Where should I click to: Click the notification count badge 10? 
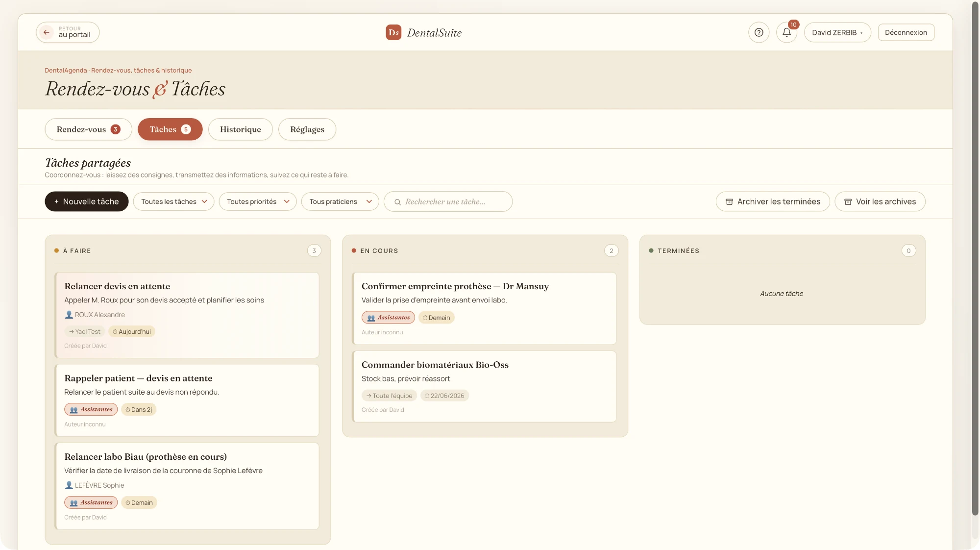pyautogui.click(x=793, y=25)
